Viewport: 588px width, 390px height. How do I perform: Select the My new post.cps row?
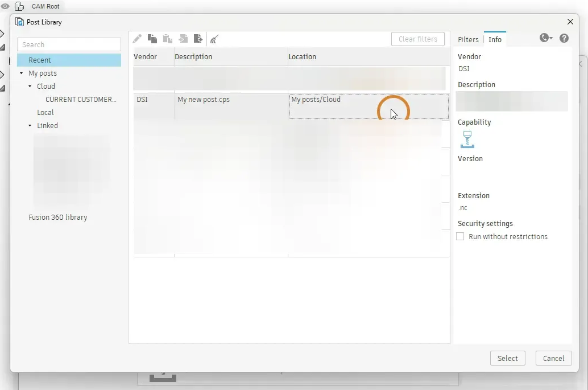[291, 106]
